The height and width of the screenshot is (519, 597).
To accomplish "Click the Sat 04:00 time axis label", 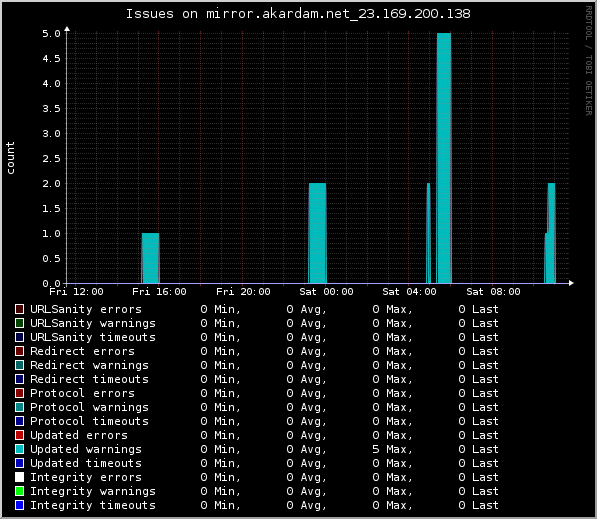I will (x=409, y=292).
